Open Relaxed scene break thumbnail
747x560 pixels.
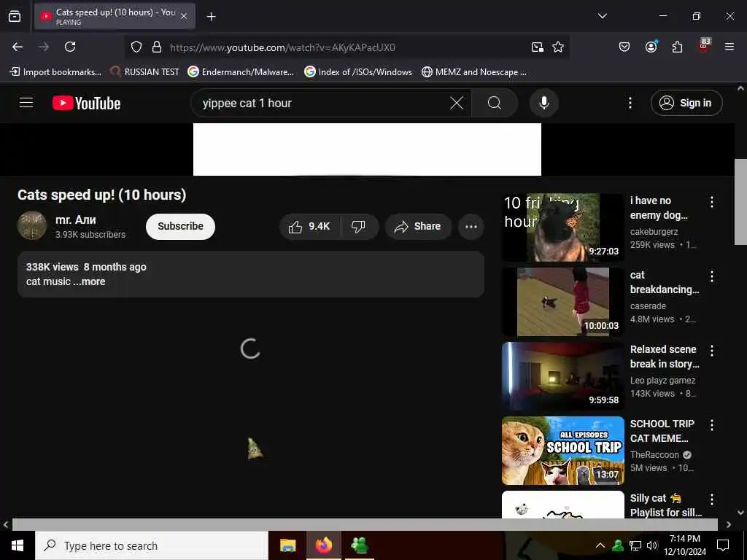coord(562,376)
